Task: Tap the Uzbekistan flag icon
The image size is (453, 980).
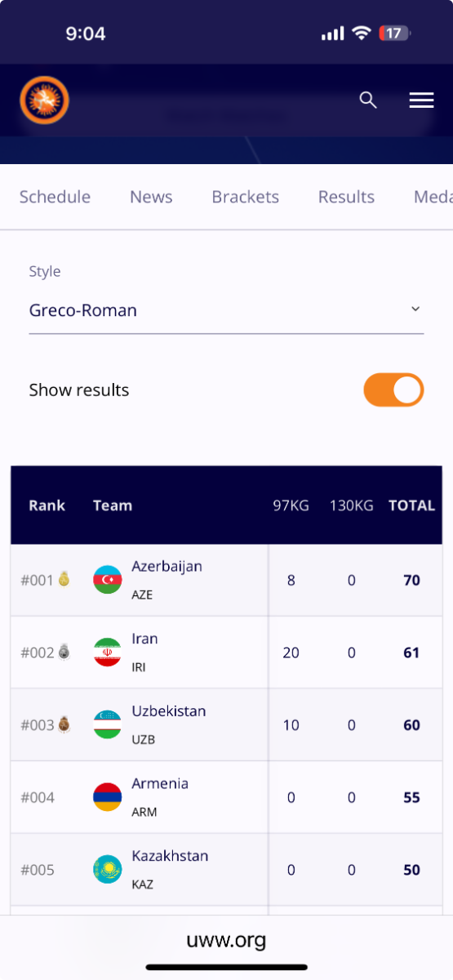Action: pyautogui.click(x=108, y=724)
